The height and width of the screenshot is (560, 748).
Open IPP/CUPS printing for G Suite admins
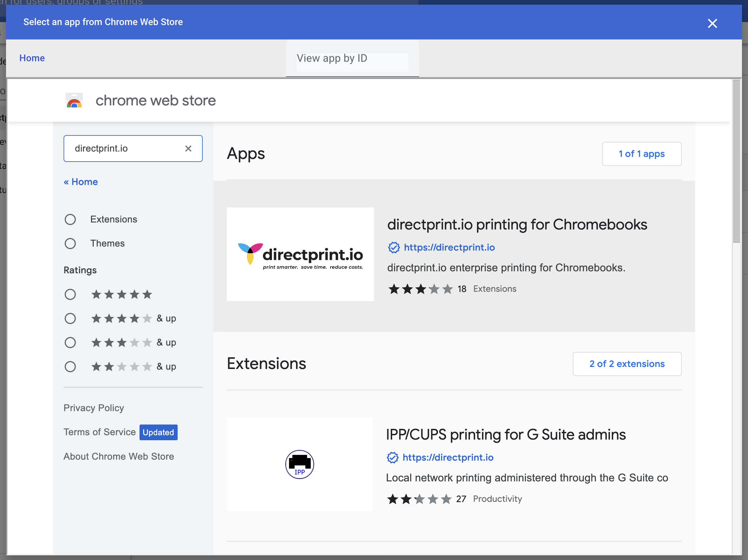pyautogui.click(x=506, y=435)
